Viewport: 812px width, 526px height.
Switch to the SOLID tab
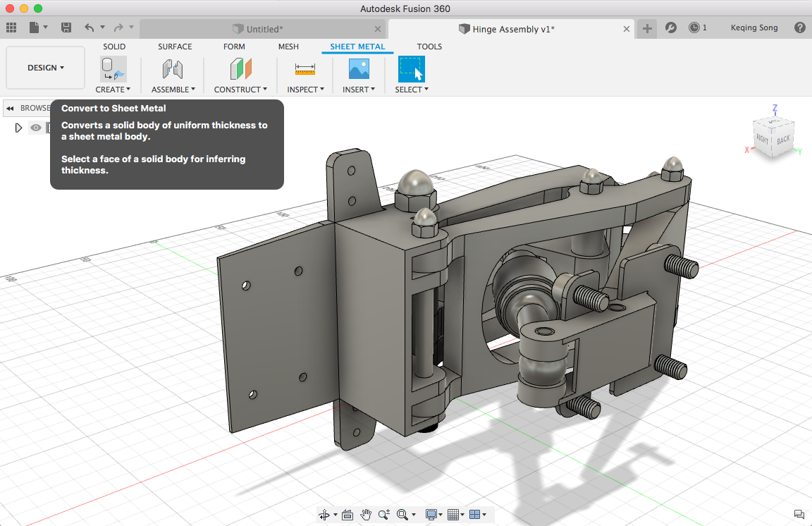point(114,47)
